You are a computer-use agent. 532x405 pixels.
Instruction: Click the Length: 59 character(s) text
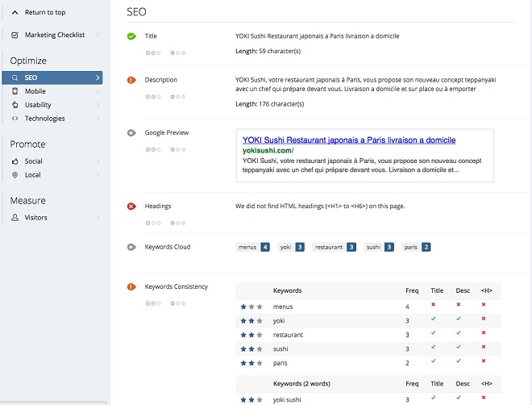click(x=268, y=52)
